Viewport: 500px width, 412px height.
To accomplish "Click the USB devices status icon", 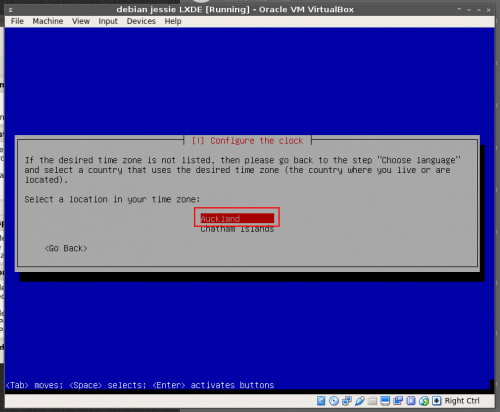I will [360, 401].
